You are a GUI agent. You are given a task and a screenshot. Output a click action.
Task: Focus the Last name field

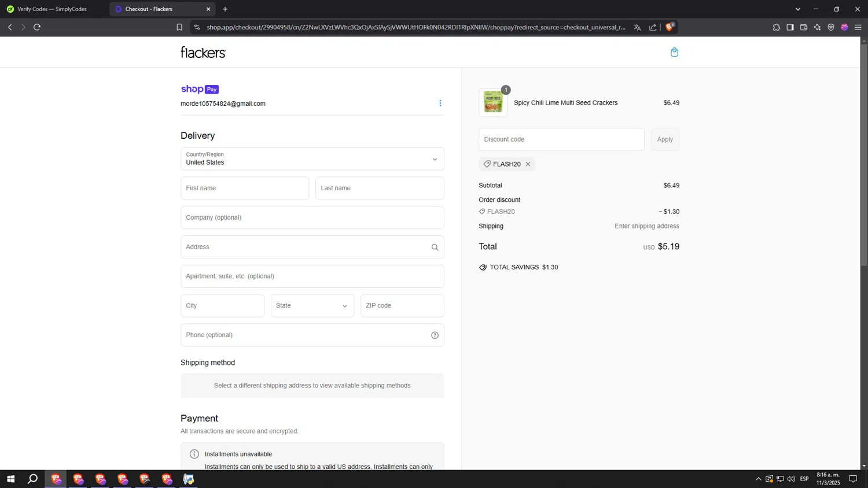[380, 188]
